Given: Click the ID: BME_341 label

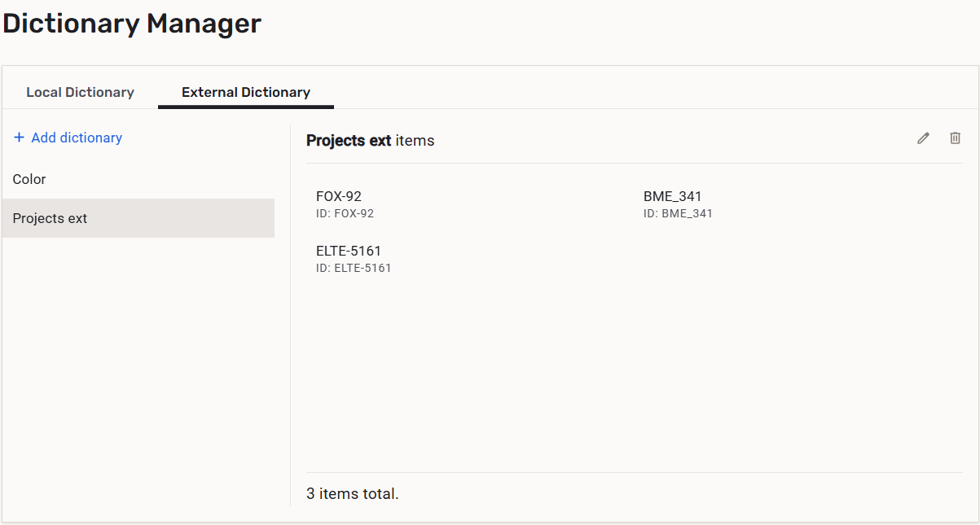Looking at the screenshot, I should pyautogui.click(x=678, y=213).
